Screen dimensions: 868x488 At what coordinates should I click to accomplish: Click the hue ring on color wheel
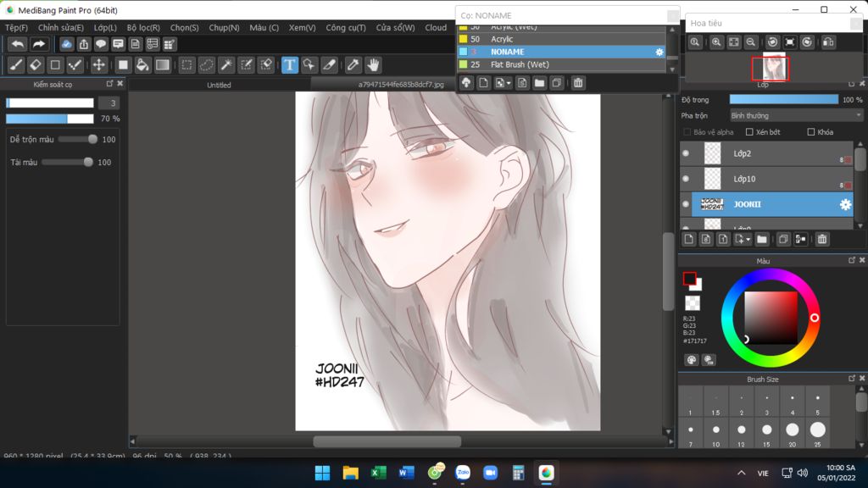771,275
